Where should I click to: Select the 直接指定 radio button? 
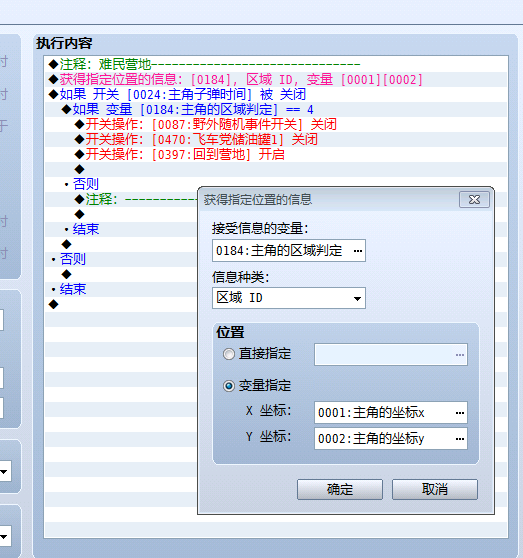tap(229, 354)
